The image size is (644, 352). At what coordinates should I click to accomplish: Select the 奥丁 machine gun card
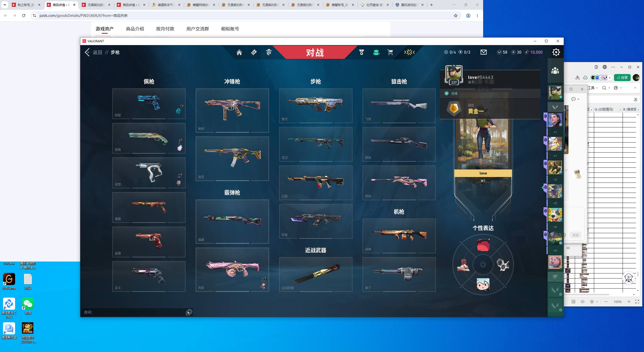click(x=399, y=274)
